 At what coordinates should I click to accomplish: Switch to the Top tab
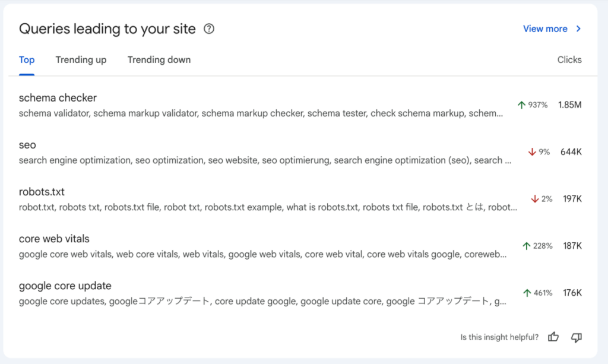point(27,59)
